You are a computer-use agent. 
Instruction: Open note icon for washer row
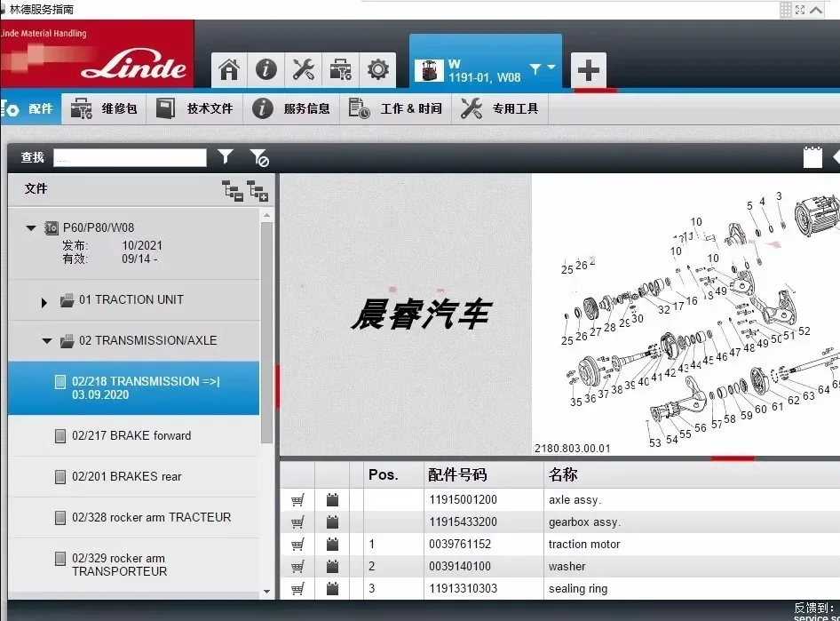pos(333,566)
